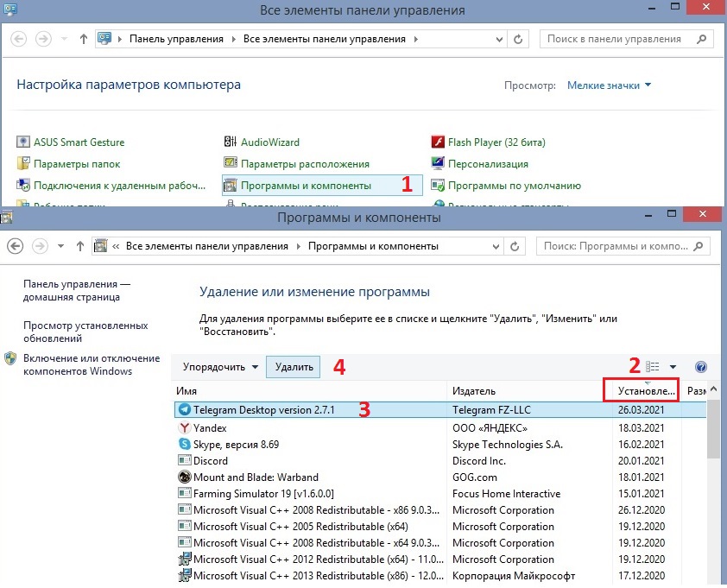Click Панель управления breadcrumb in top window
Screen dimensions: 727x588
coord(176,39)
